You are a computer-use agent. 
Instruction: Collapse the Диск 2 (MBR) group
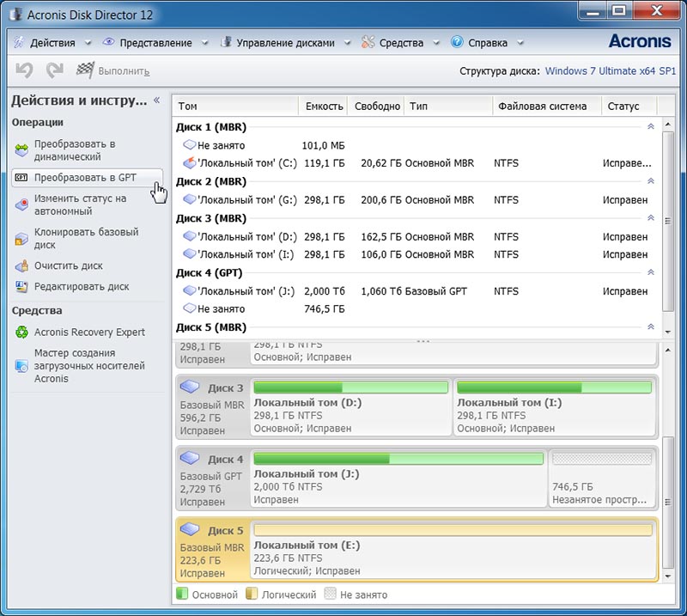coord(651,181)
